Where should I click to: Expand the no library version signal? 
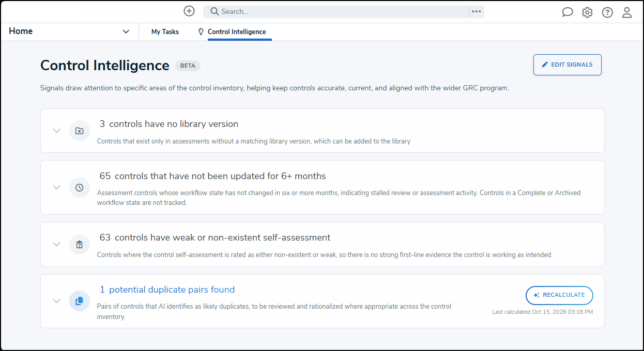pos(57,131)
